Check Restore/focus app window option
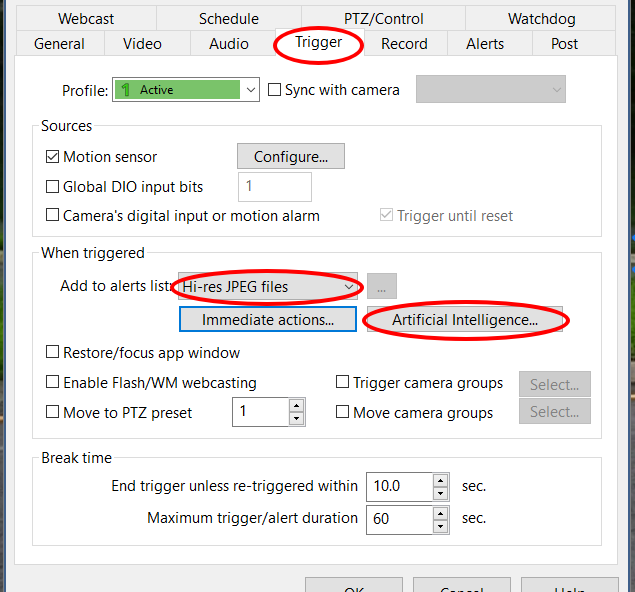This screenshot has width=635, height=592. pyautogui.click(x=52, y=352)
